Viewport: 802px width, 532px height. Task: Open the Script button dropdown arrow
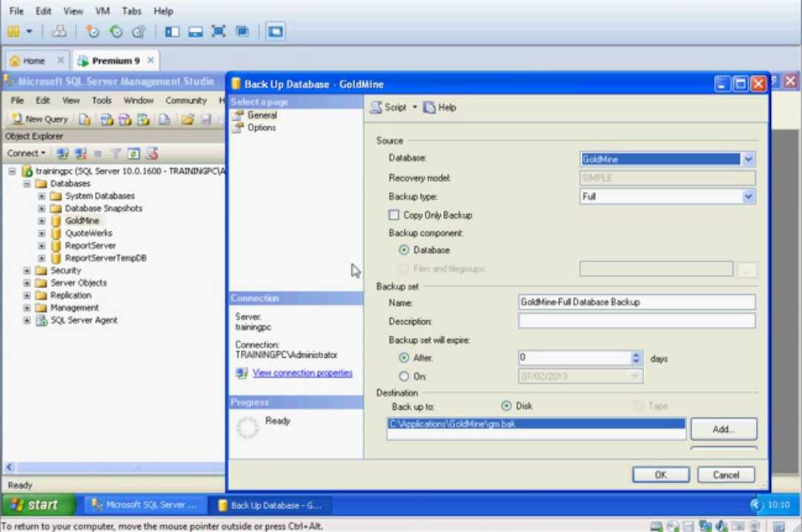tap(415, 107)
